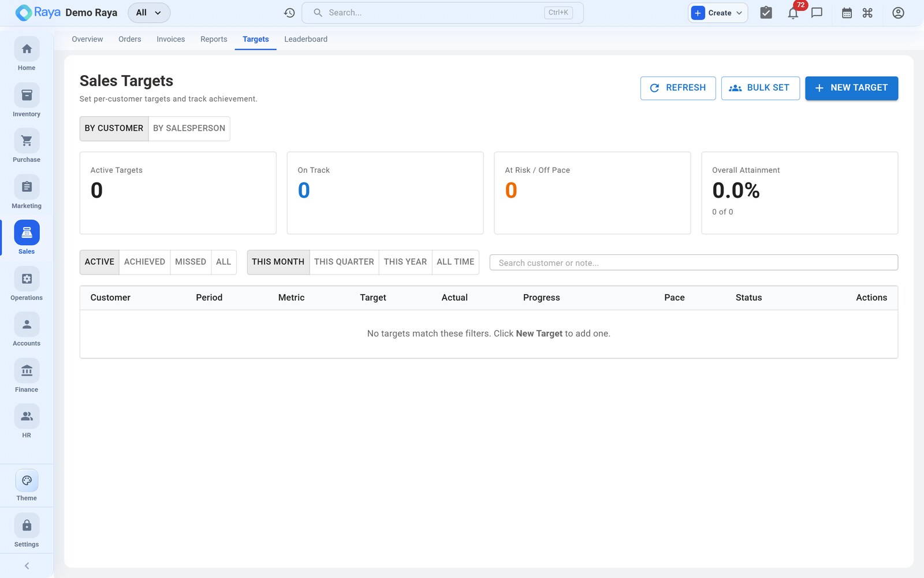Click the Search customer or note field

694,262
